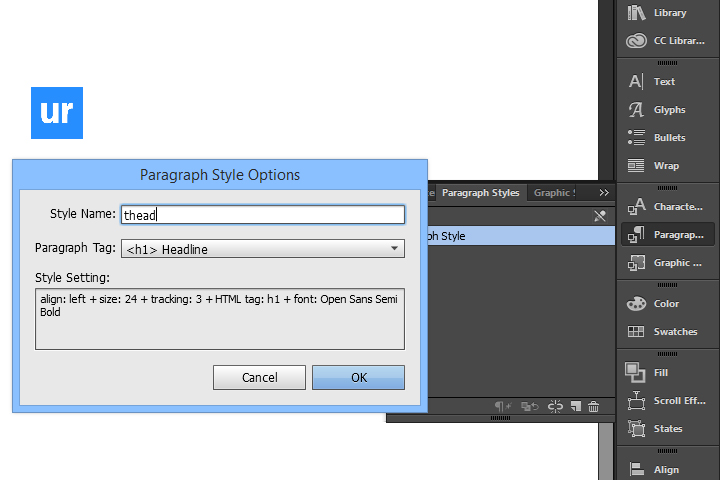Open the Scroll Effects panel
The height and width of the screenshot is (480, 720).
(666, 401)
